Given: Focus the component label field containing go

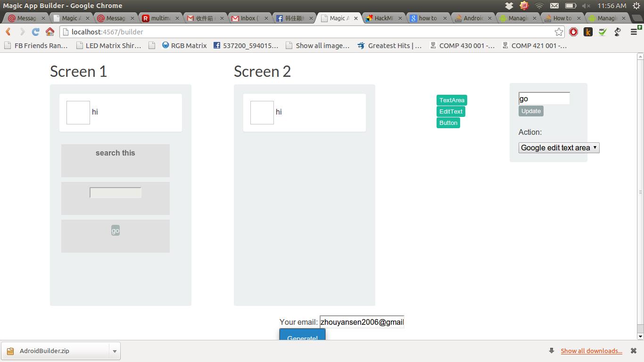Looking at the screenshot, I should 544,99.
